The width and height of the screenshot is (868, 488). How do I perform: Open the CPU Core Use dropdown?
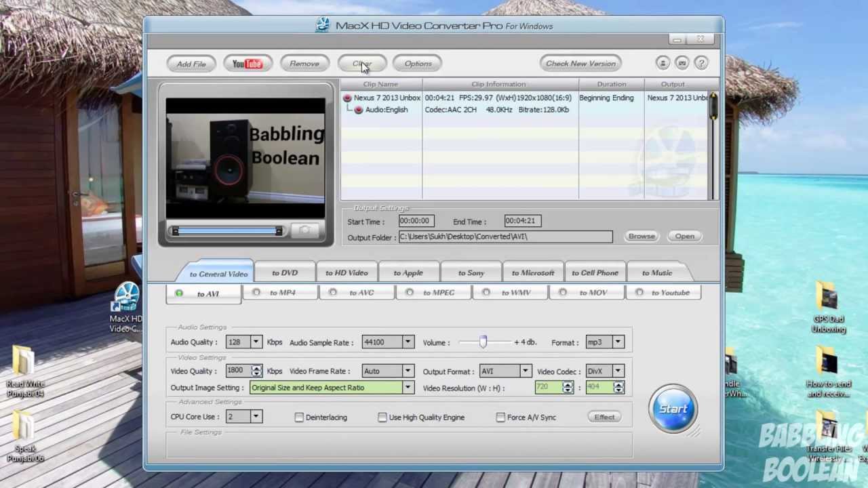256,417
